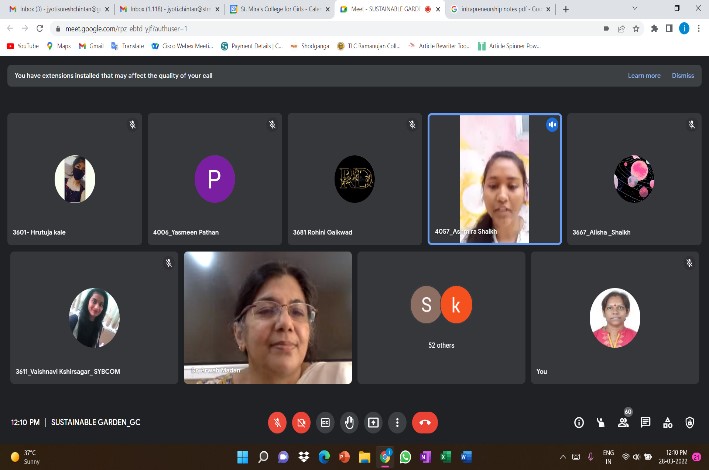Switch to the St. Mira's College browser tab
The height and width of the screenshot is (470, 709).
275,9
